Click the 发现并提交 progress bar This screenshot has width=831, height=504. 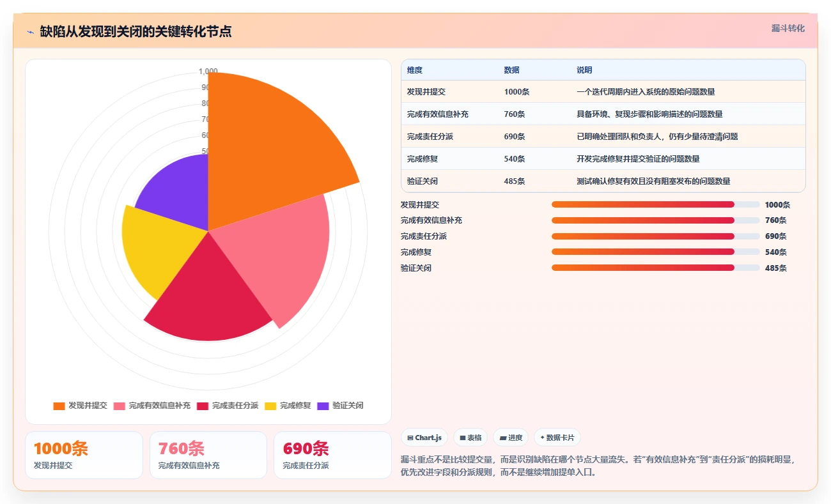pos(655,204)
